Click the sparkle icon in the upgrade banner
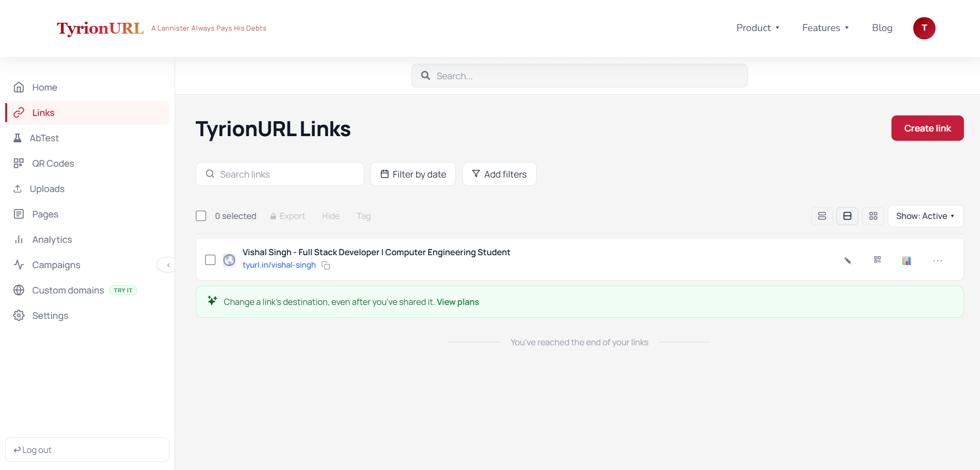This screenshot has height=470, width=980. [212, 300]
